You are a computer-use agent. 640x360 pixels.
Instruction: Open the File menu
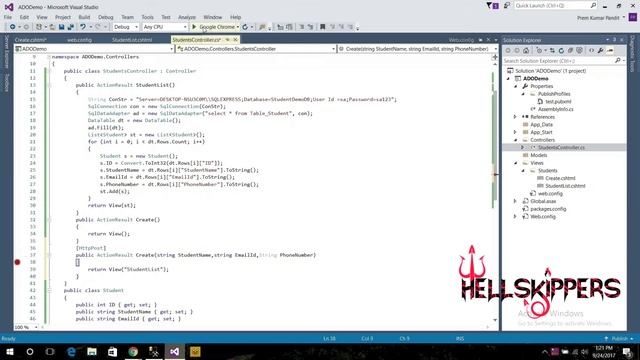tap(8, 17)
